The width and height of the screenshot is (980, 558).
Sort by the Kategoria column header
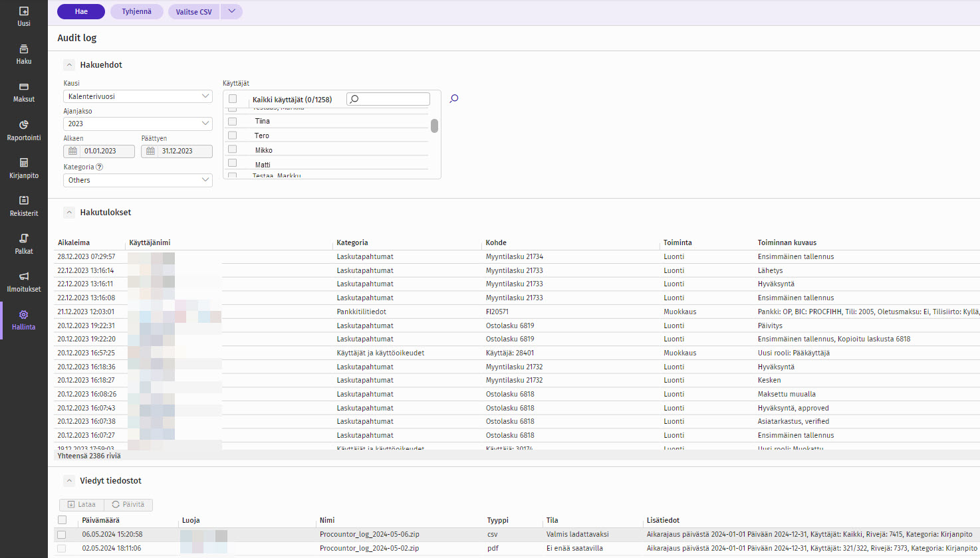[x=352, y=242]
